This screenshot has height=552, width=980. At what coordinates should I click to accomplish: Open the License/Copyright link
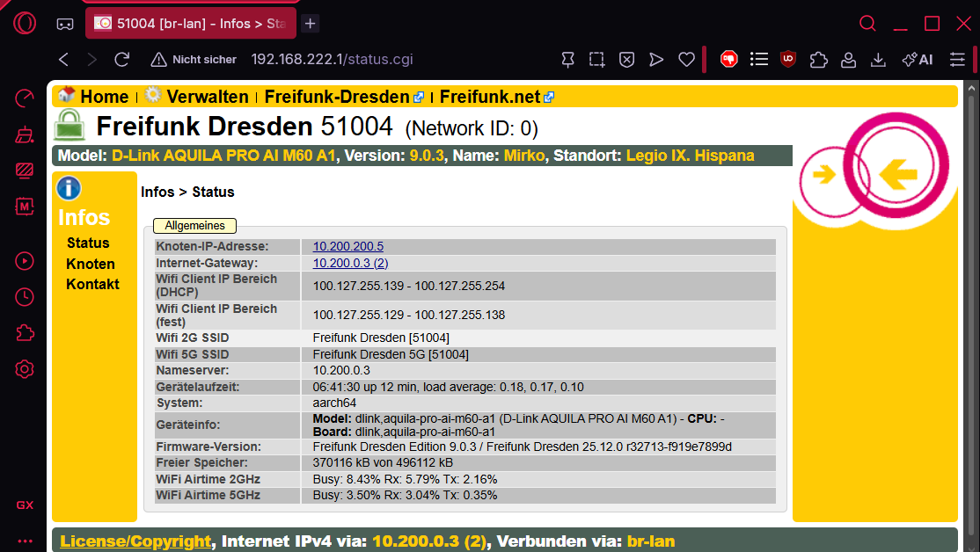135,541
